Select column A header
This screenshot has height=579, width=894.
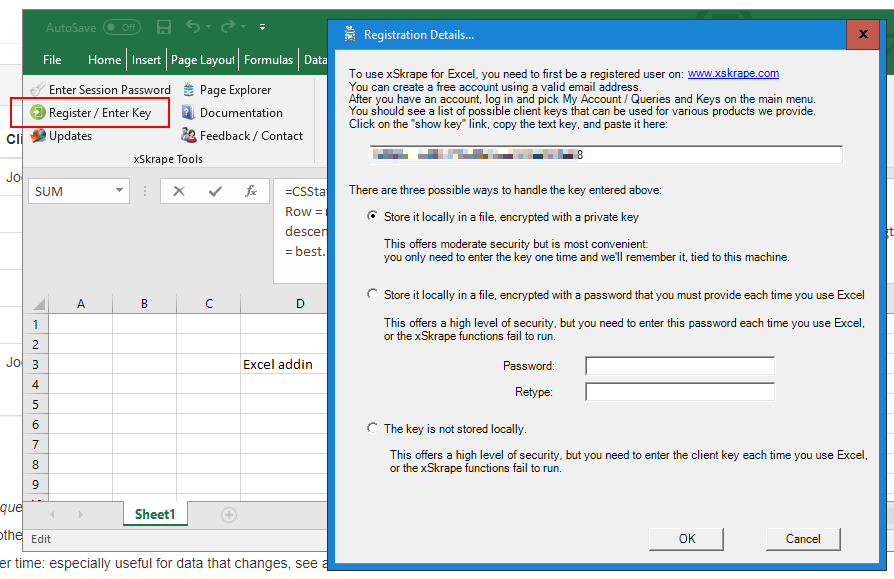[x=80, y=304]
